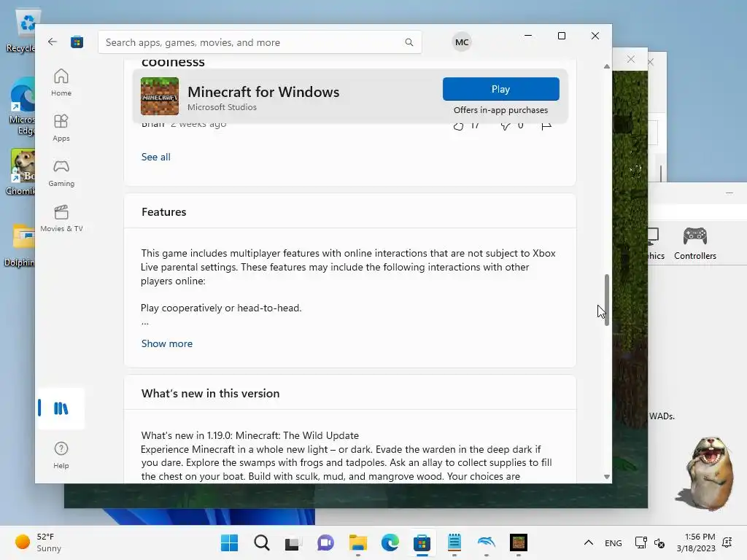Click the search magnifier in Store search box
The width and height of the screenshot is (747, 560).
click(409, 42)
